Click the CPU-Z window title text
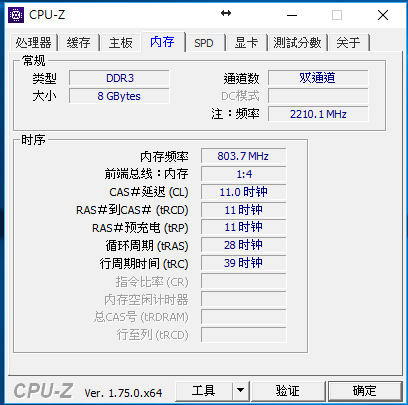Viewport: 408px width, 405px height. click(47, 15)
